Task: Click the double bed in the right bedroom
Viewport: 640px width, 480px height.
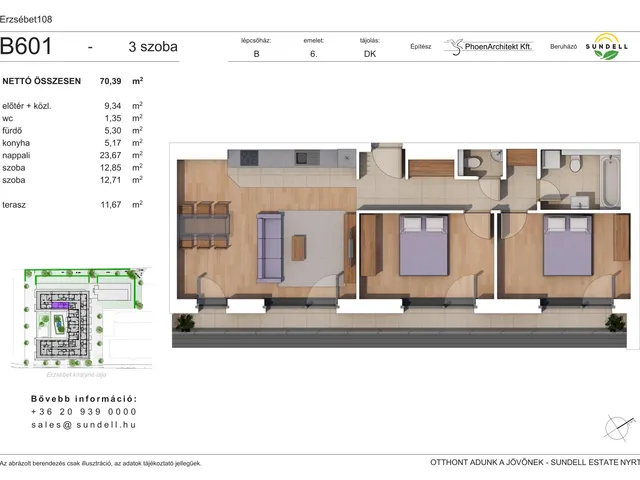Action: [566, 247]
